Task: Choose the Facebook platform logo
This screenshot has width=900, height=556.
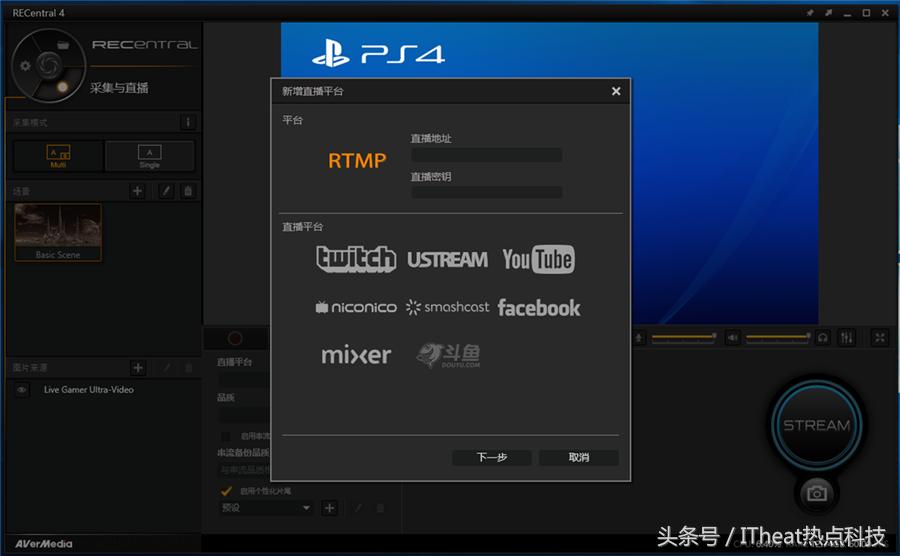Action: click(539, 308)
